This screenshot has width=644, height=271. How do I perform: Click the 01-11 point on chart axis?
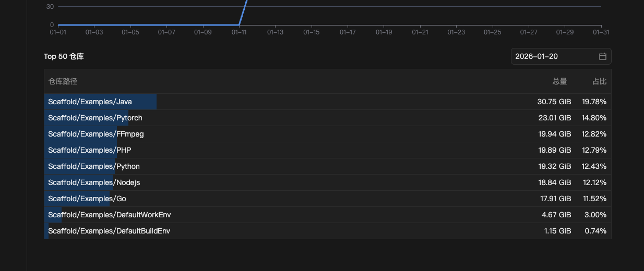pyautogui.click(x=239, y=32)
